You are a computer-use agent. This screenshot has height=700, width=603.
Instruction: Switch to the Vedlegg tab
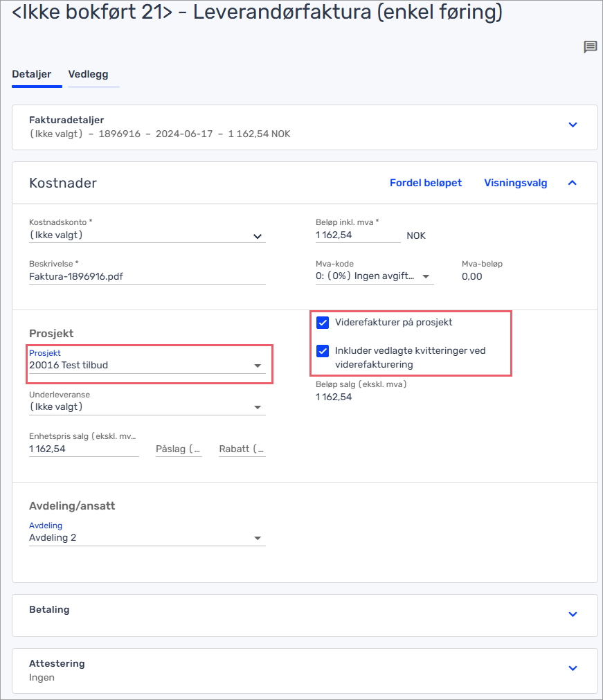click(88, 75)
